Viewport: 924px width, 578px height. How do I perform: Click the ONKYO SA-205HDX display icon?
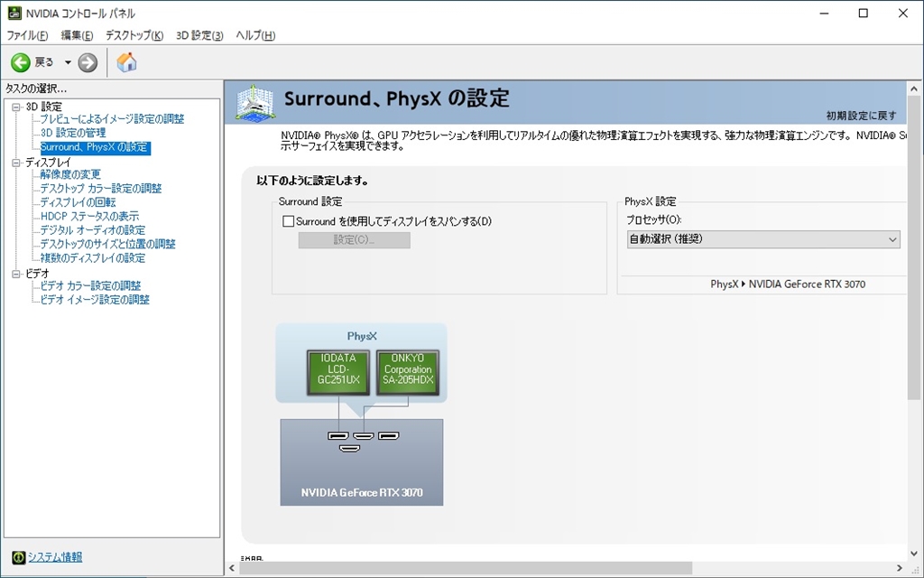(x=408, y=372)
